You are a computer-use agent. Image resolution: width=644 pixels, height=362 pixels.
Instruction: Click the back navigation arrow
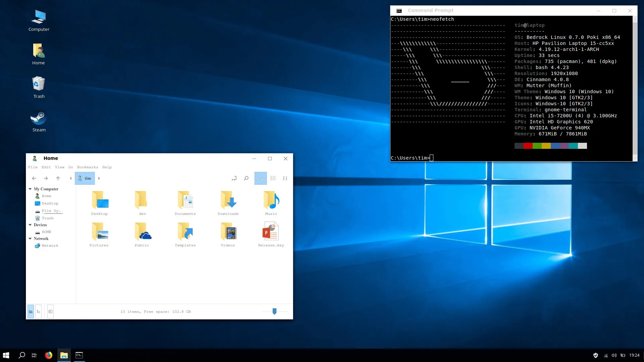click(x=34, y=178)
